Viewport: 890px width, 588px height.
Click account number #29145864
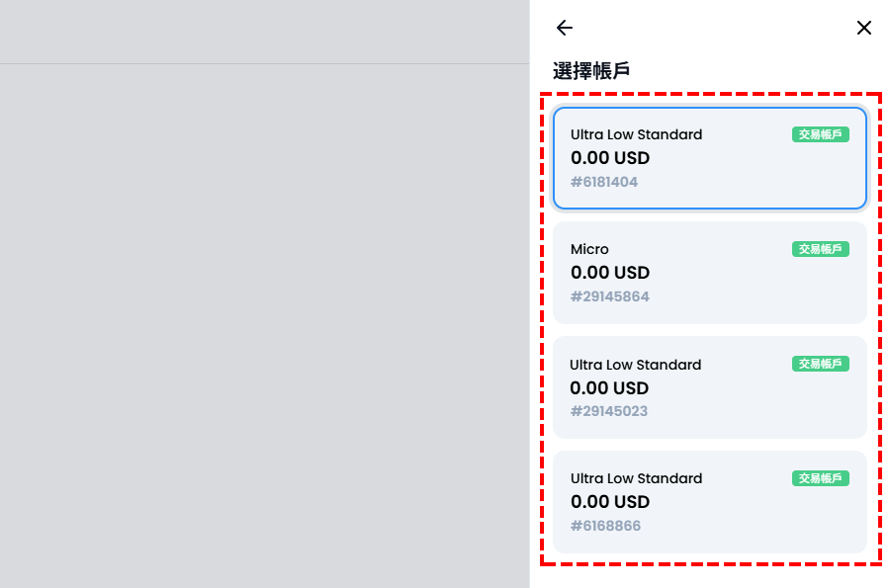click(x=609, y=296)
